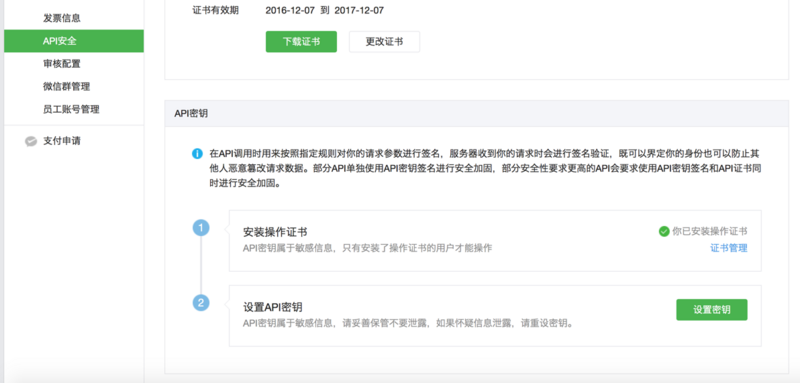The image size is (800, 383).
Task: Click the 你已安装操作证书 status text
Action: [x=710, y=232]
